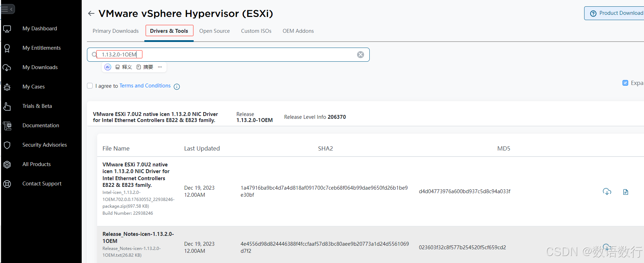
Task: Open Documentation in sidebar
Action: 41,126
